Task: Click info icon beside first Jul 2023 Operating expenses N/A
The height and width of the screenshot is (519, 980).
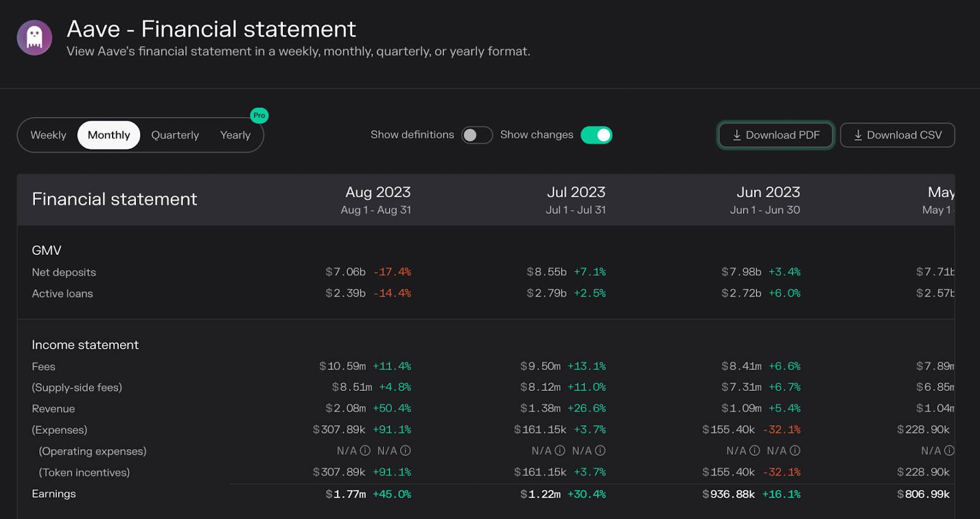Action: [x=560, y=450]
